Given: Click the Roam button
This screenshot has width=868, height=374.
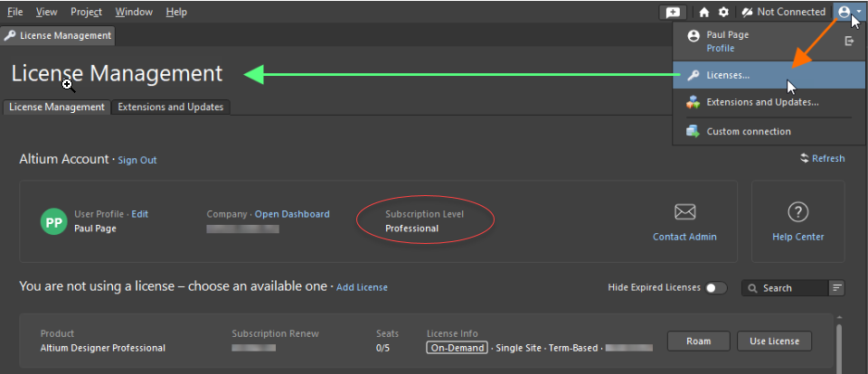Looking at the screenshot, I should tap(698, 341).
